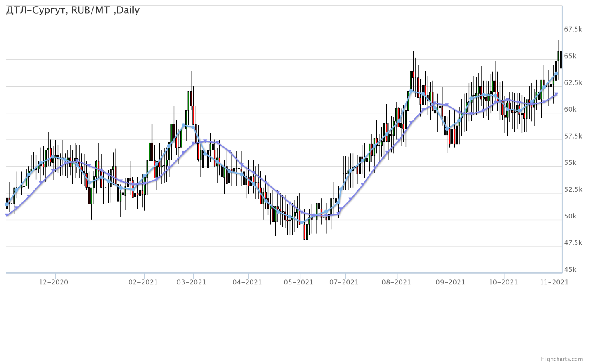
Task: Click the 45k price axis label
Action: [570, 270]
